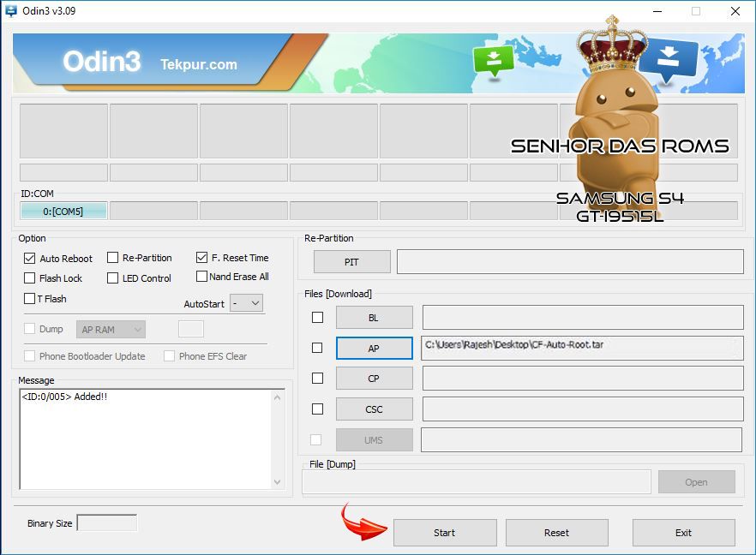
Task: Click the green download icon in banner
Action: click(493, 60)
